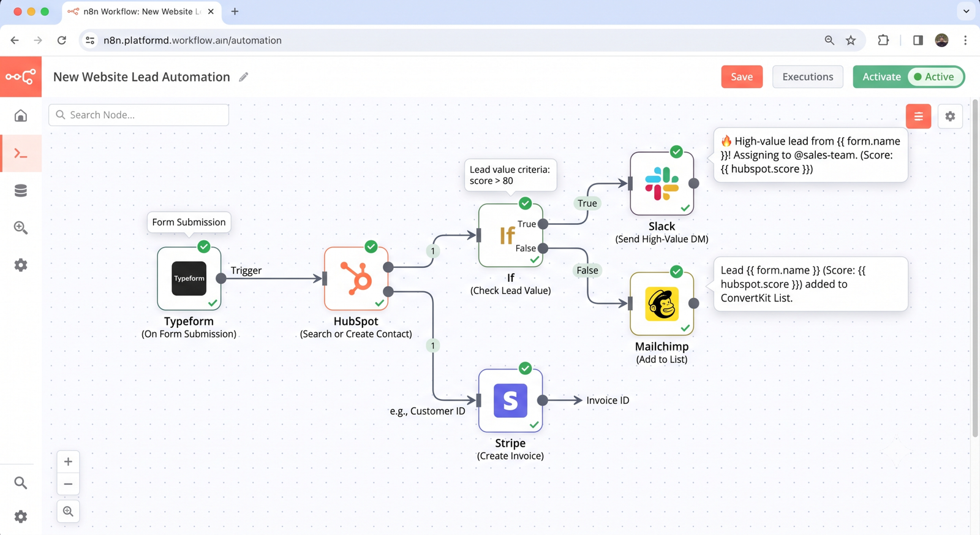The image size is (980, 535).
Task: Open the upper settings gear in sidebar
Action: (x=21, y=265)
